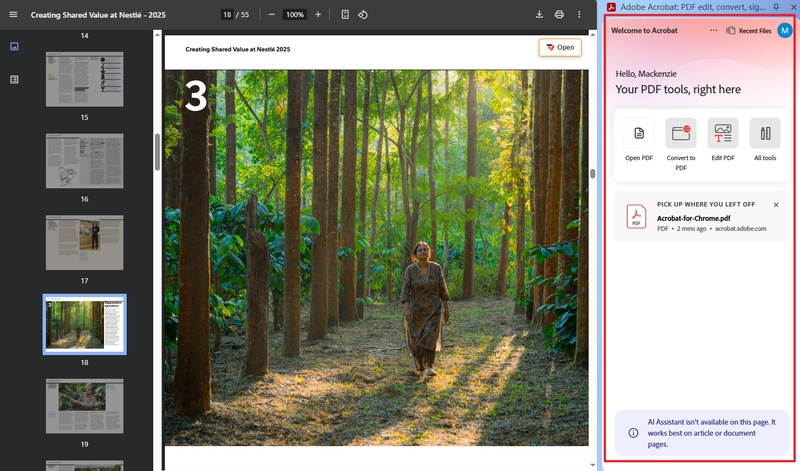Click the Edit PDF tool
800x471 pixels.
click(723, 140)
